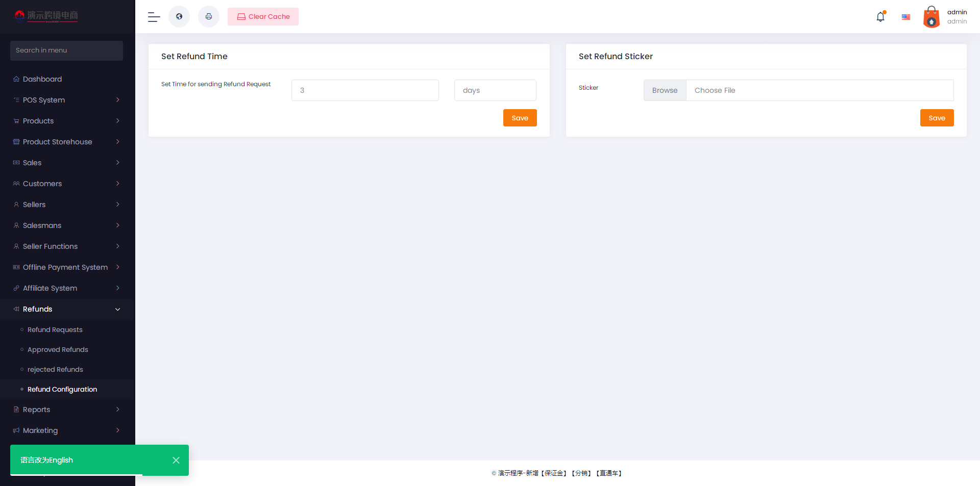The image size is (980, 486).
Task: Click the Products cart icon
Action: coord(16,121)
